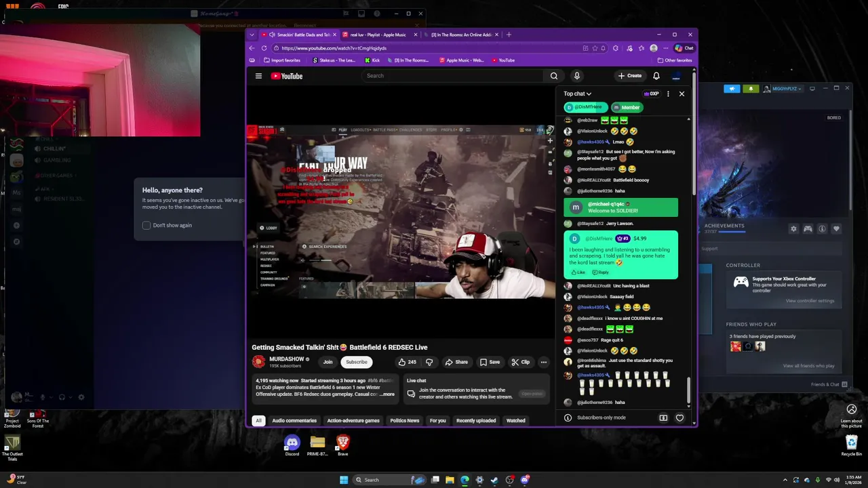Screen dimensions: 868x488
Task: Open Steam from the taskbar
Action: 494,480
